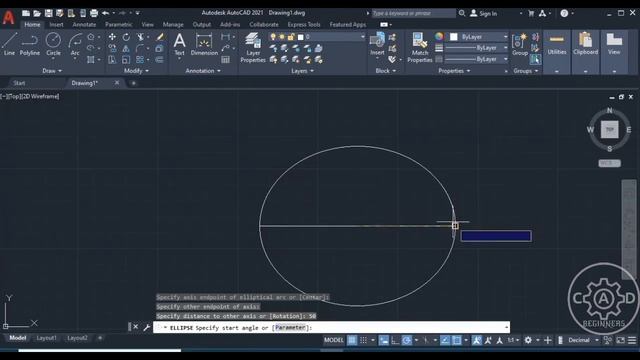Screen dimensions: 640x360
Task: Click the Save icon in quick access toolbar
Action: [48, 13]
